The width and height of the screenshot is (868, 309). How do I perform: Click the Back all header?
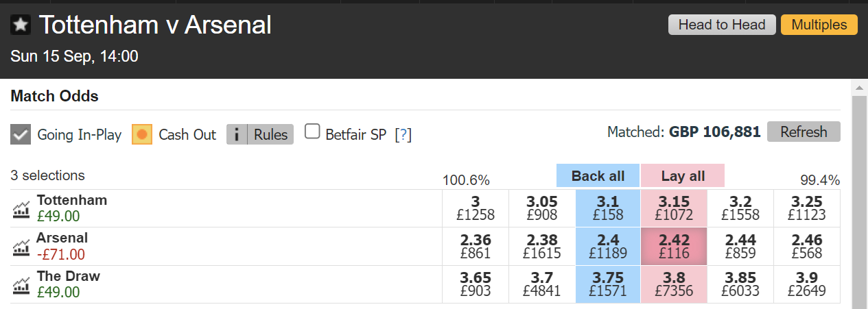click(598, 176)
